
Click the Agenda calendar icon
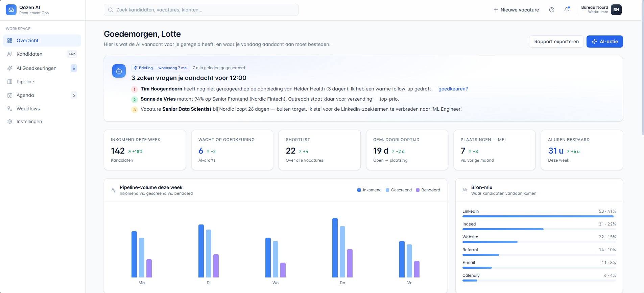tap(10, 95)
